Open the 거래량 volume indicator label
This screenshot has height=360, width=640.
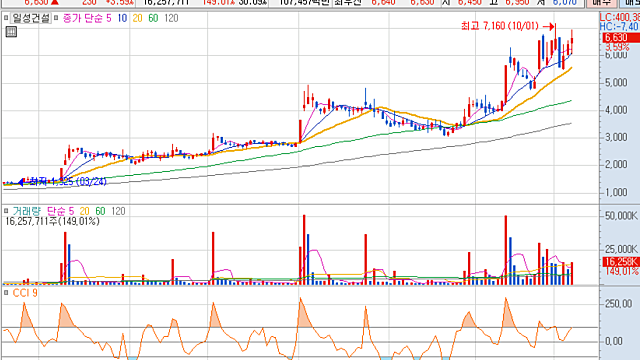coord(27,211)
